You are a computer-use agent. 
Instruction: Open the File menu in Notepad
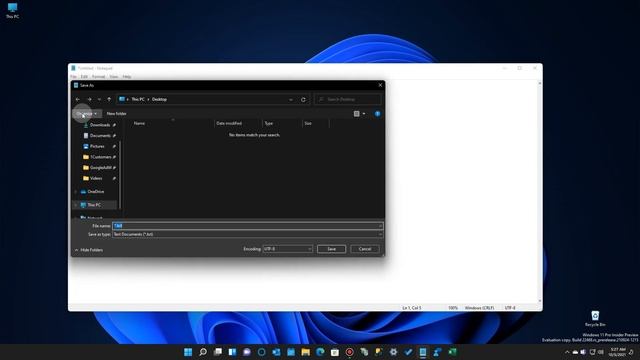tap(73, 77)
